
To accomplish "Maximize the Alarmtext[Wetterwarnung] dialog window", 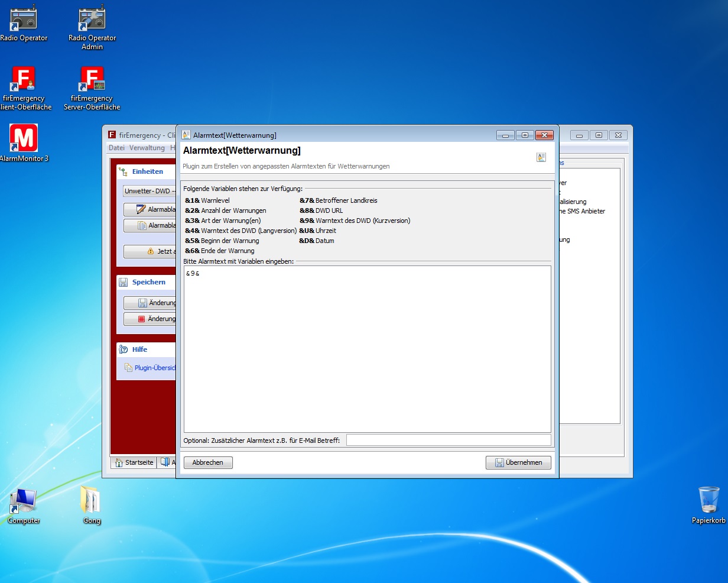I will (x=524, y=135).
